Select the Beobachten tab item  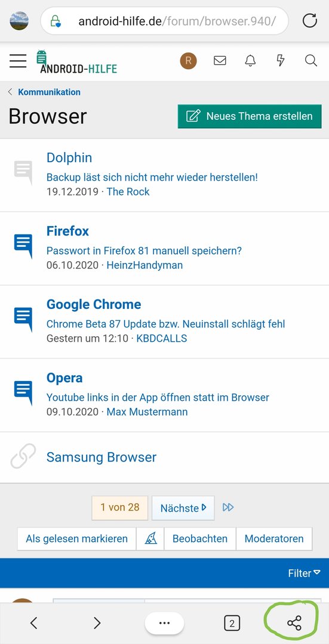pos(200,538)
